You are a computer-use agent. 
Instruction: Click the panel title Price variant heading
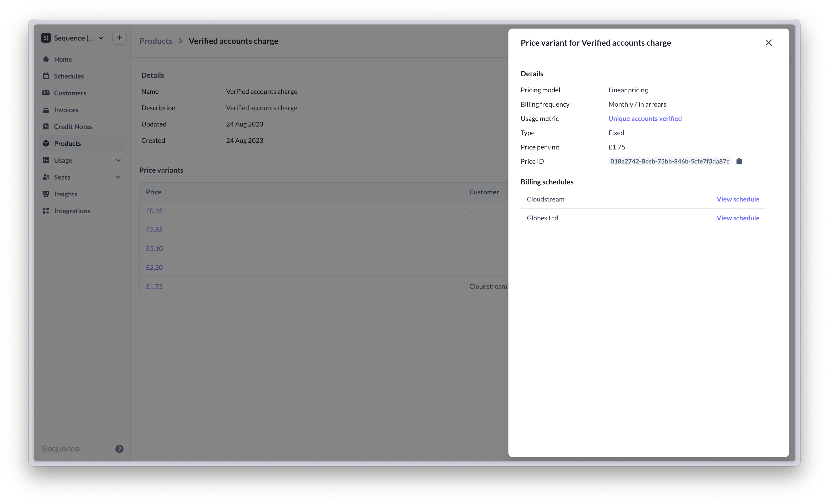tap(595, 43)
